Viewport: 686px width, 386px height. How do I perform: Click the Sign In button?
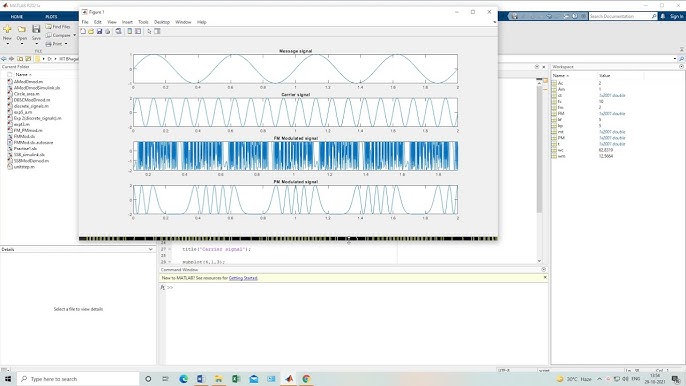(676, 16)
